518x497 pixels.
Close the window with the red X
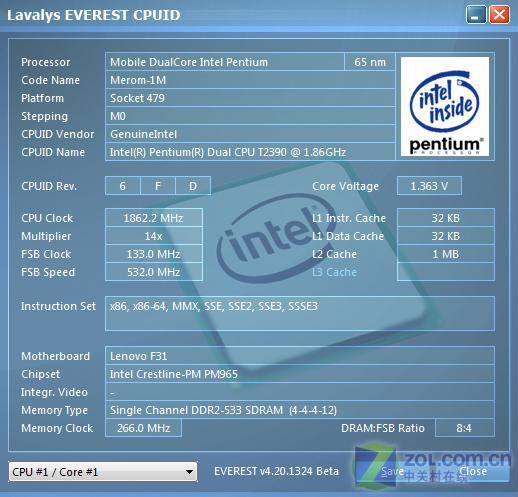(x=499, y=15)
